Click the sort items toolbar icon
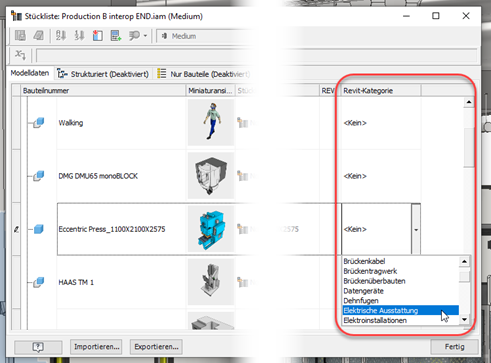Screen dimensions: 491x363 61,35
